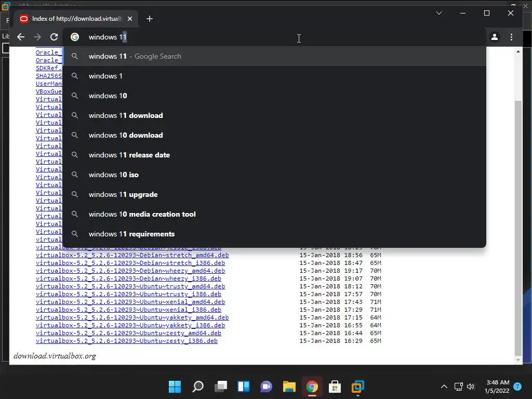Click the SHA256S link in listing
This screenshot has width=532, height=399.
[x=49, y=76]
